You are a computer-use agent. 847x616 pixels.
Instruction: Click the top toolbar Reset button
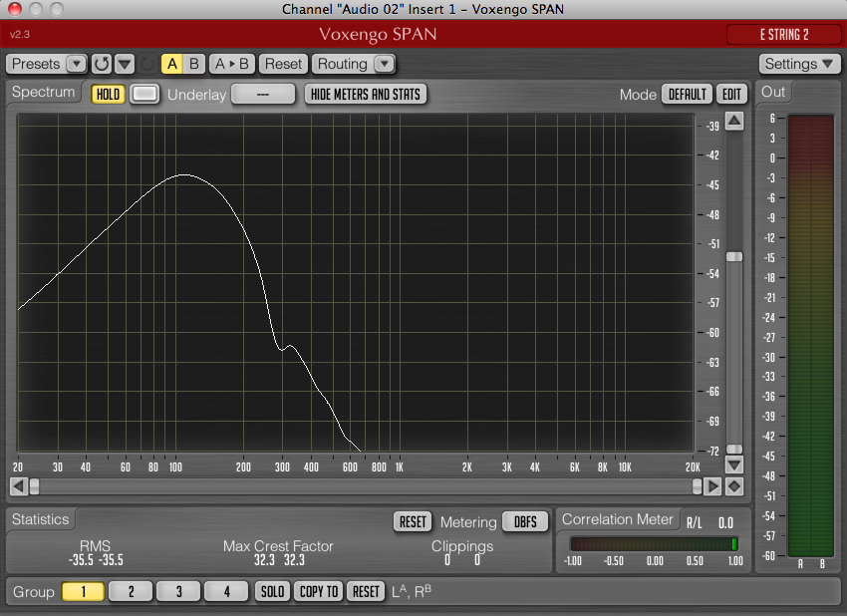(x=284, y=64)
